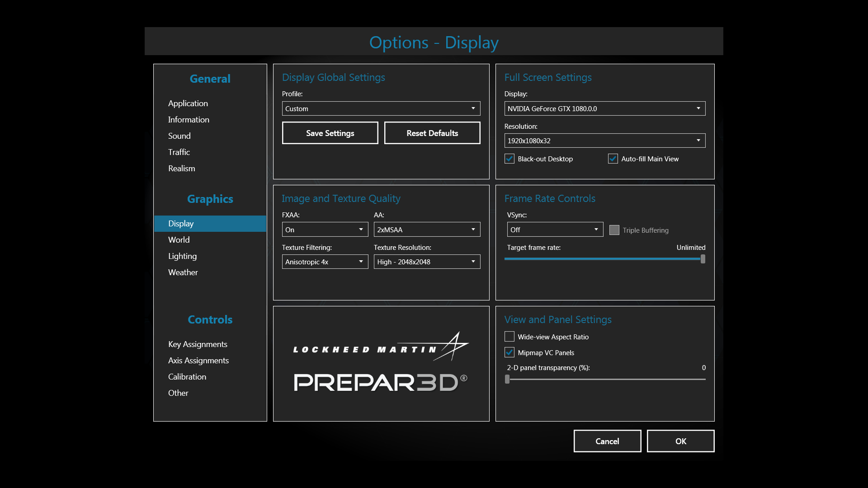
Task: Open the Texture Filtering dropdown
Action: click(x=325, y=262)
